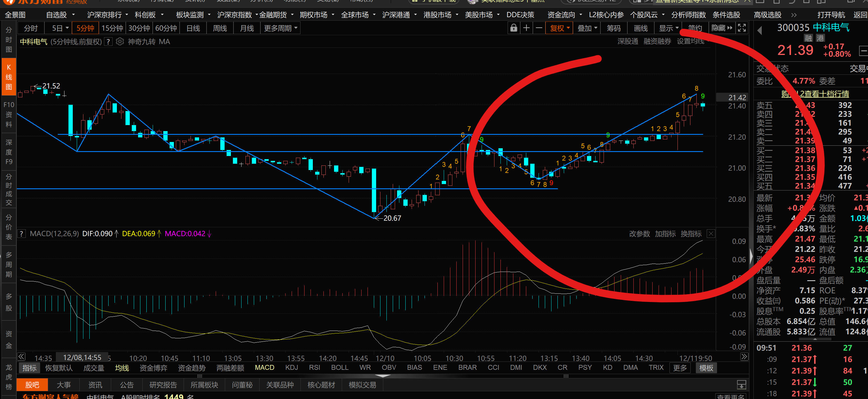Screen dimensions: 868x399
Task: Select the KDJ indicator tab
Action: [291, 367]
